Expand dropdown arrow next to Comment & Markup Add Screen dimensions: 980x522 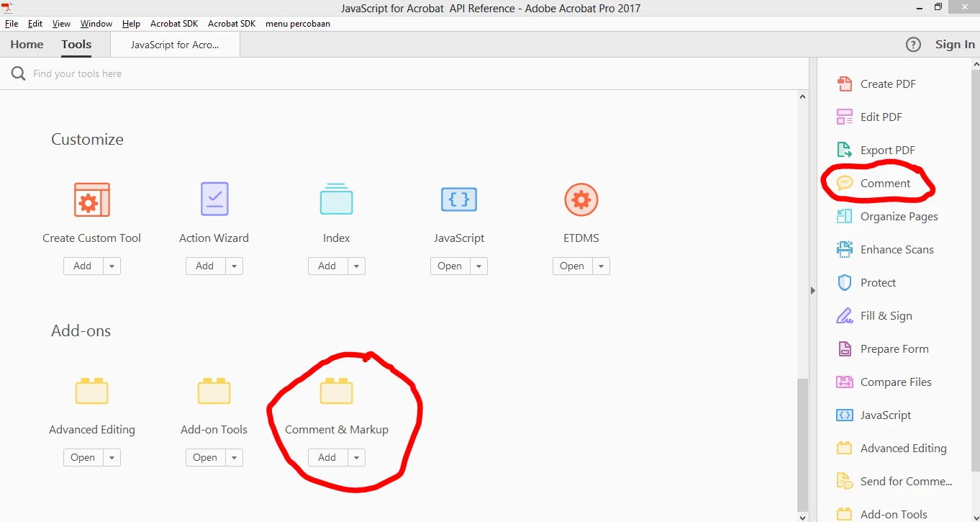coord(356,457)
